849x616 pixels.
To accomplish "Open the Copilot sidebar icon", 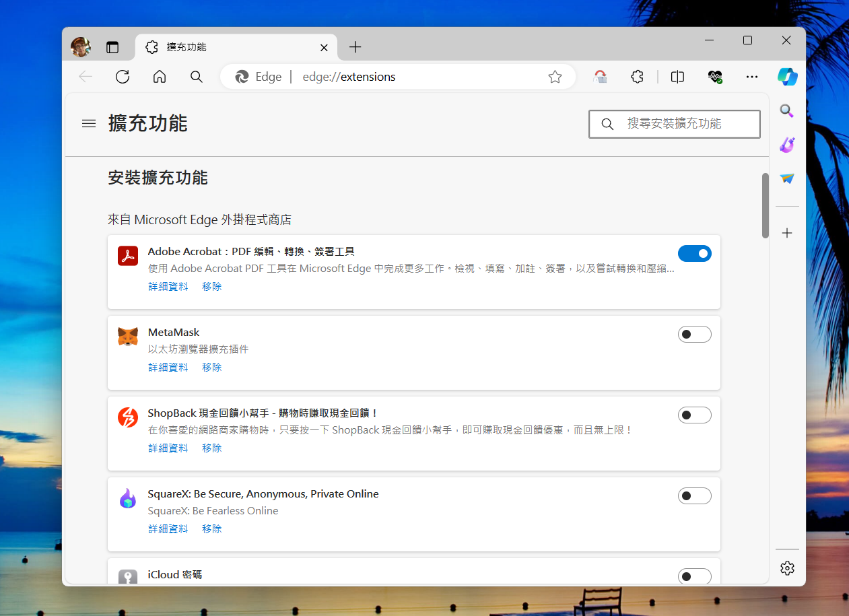I will (787, 77).
